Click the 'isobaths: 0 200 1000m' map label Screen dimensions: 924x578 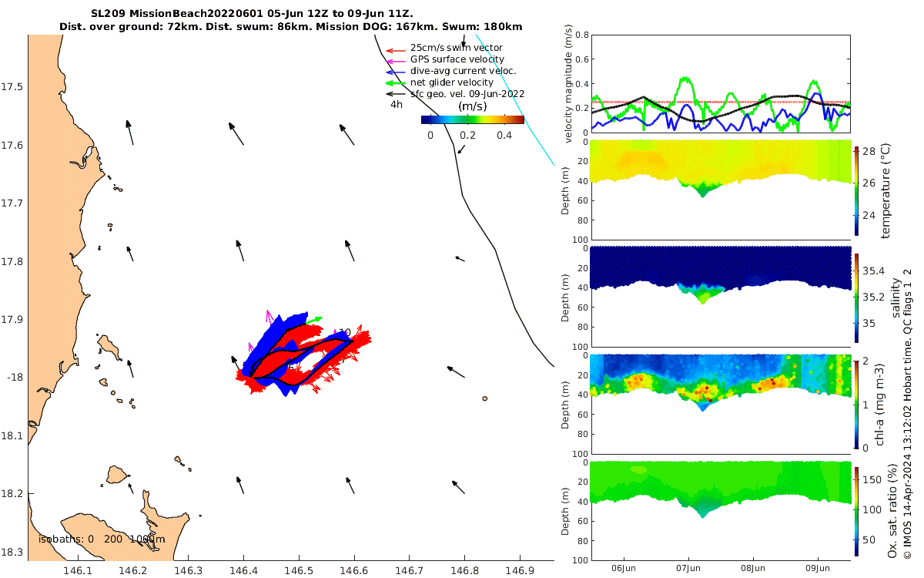(x=102, y=539)
